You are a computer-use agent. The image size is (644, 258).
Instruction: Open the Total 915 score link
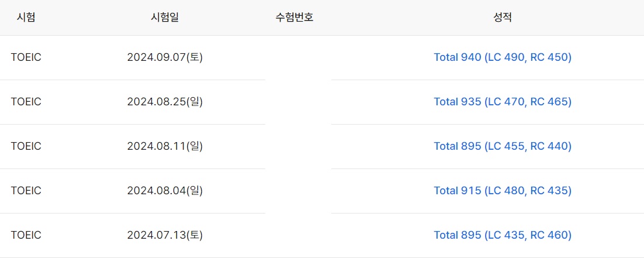click(503, 191)
